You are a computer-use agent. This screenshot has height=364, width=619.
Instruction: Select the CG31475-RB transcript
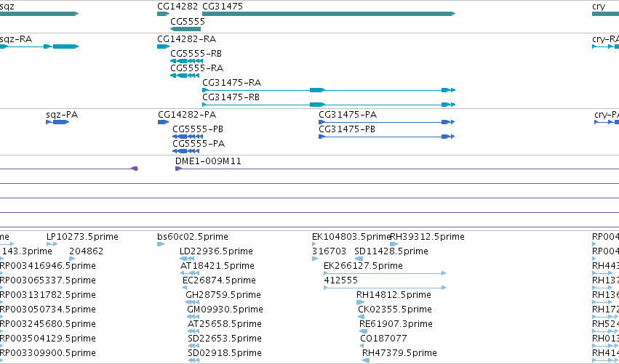(329, 105)
